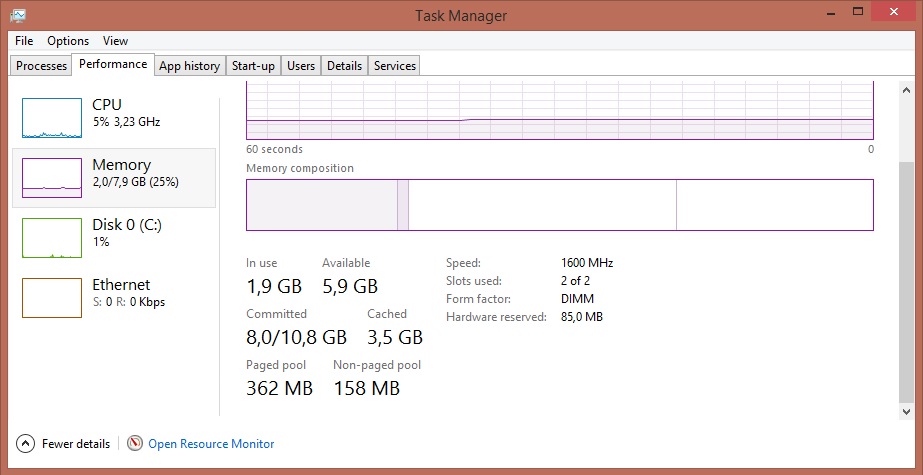Click the 60 seconds graph label
The width and height of the screenshot is (923, 475).
[274, 150]
